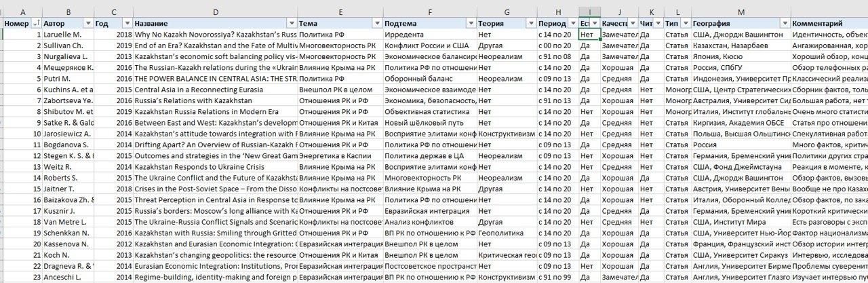
Task: Select the 'Анализ конфликтов' cell
Action: (x=429, y=222)
